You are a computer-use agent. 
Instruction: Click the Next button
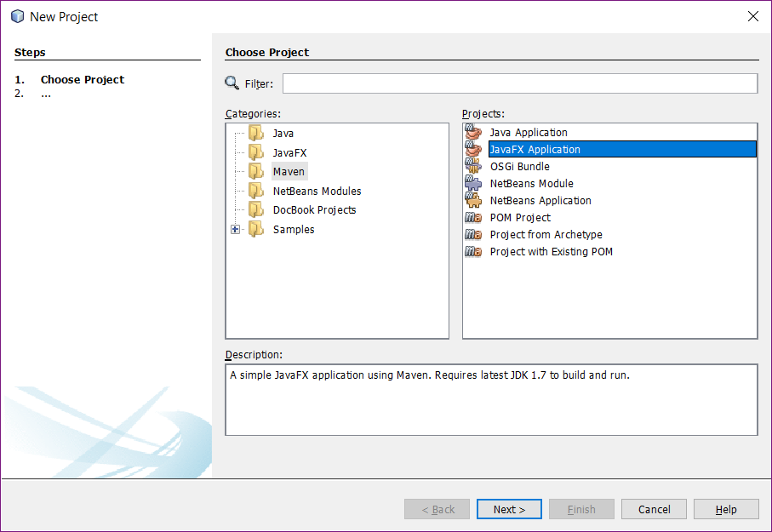point(509,509)
